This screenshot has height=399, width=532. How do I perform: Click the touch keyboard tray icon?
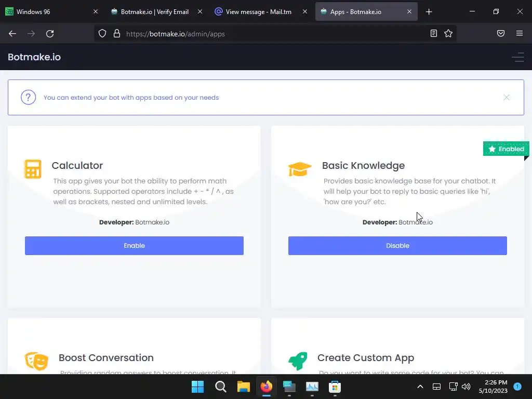pyautogui.click(x=436, y=387)
